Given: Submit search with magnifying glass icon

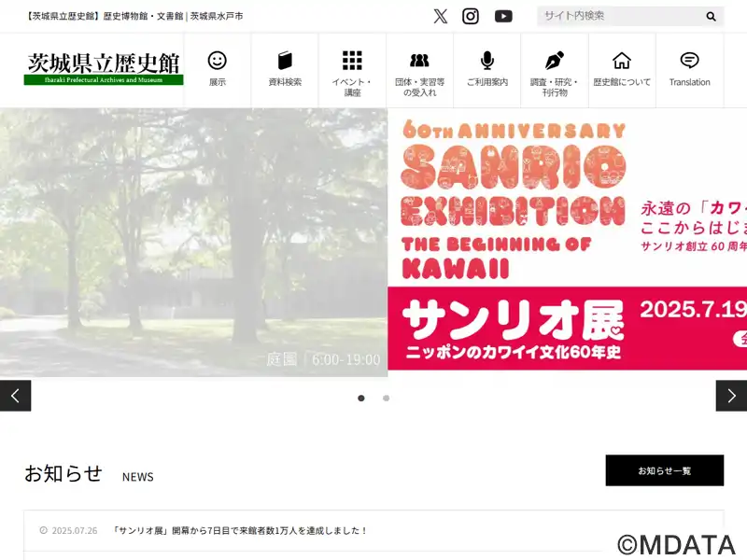Looking at the screenshot, I should point(711,17).
